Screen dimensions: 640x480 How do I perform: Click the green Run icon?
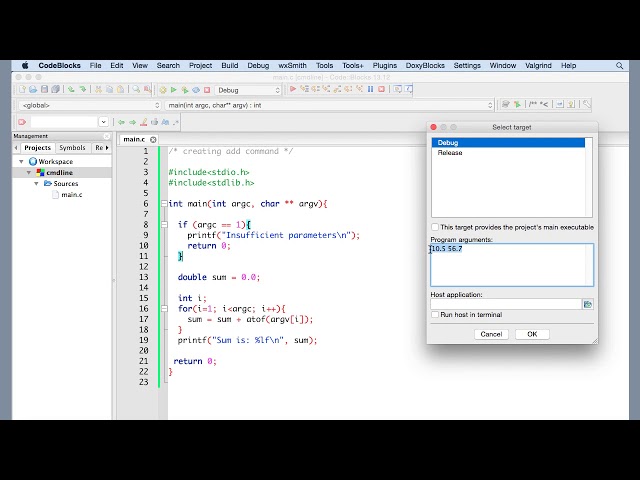click(173, 90)
